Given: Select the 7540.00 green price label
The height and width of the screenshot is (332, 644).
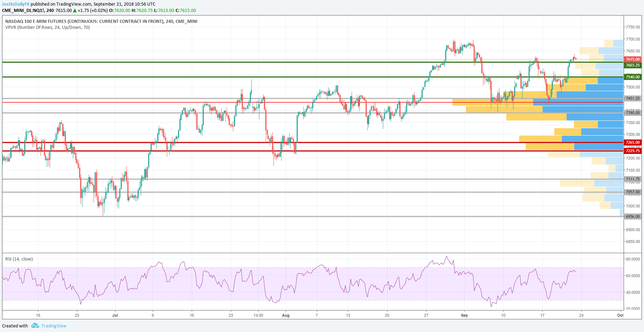Looking at the screenshot, I should coord(633,77).
